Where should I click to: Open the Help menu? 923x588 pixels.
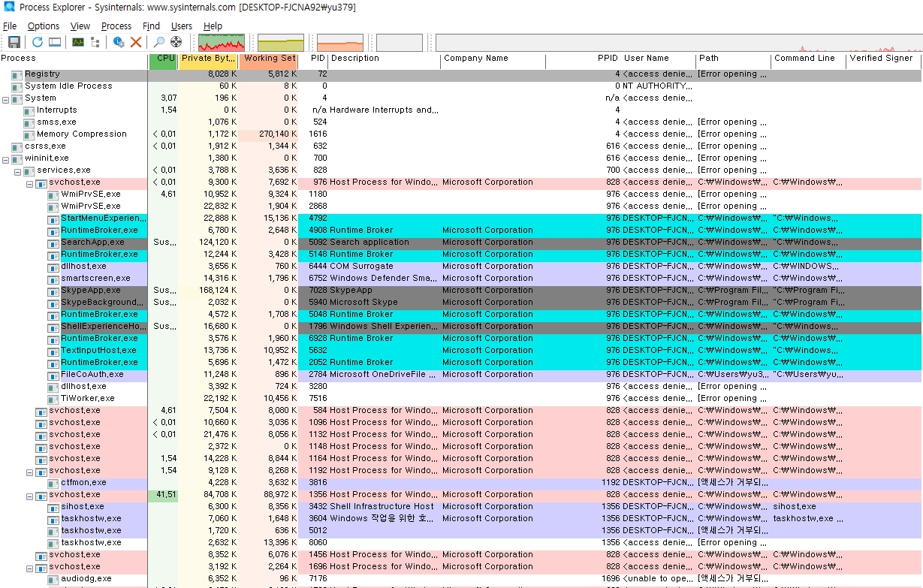213,26
